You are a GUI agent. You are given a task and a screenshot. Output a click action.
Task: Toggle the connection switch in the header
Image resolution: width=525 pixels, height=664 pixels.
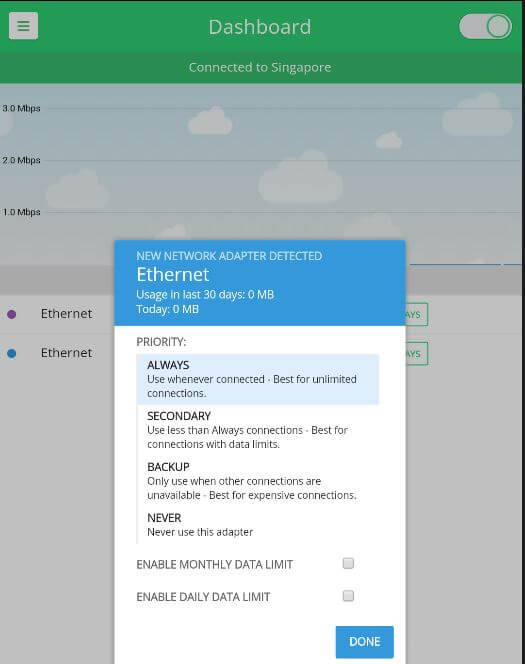point(485,26)
